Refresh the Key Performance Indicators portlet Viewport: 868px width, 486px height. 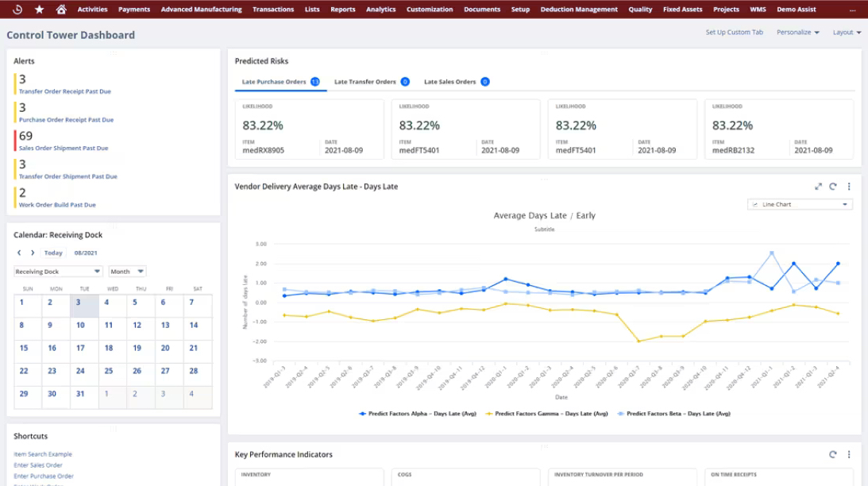(x=833, y=455)
